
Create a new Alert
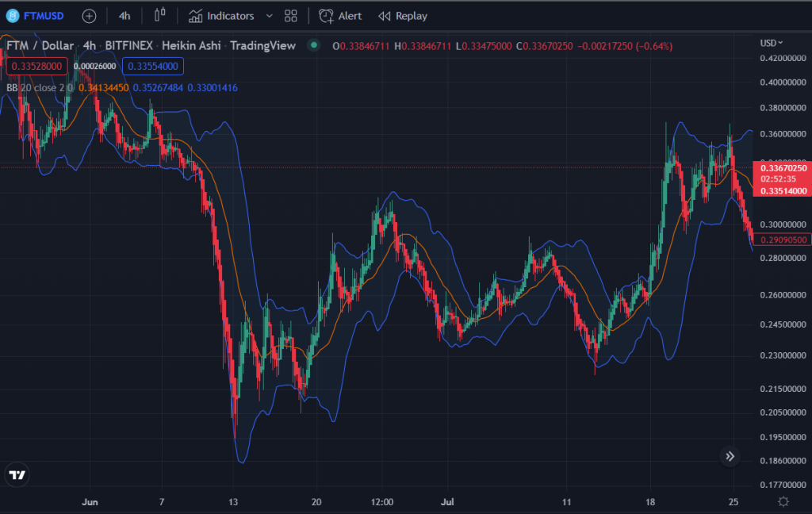tap(340, 16)
